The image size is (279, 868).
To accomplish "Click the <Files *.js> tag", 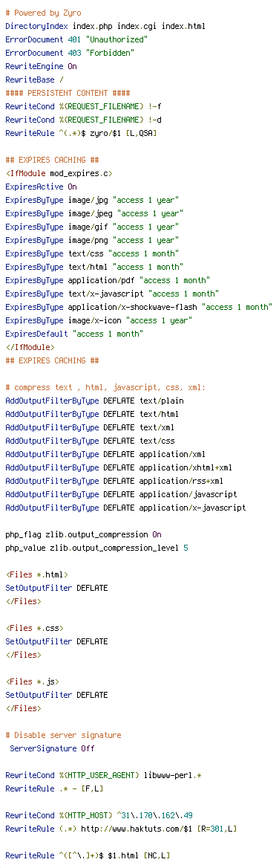I will coord(32,681).
